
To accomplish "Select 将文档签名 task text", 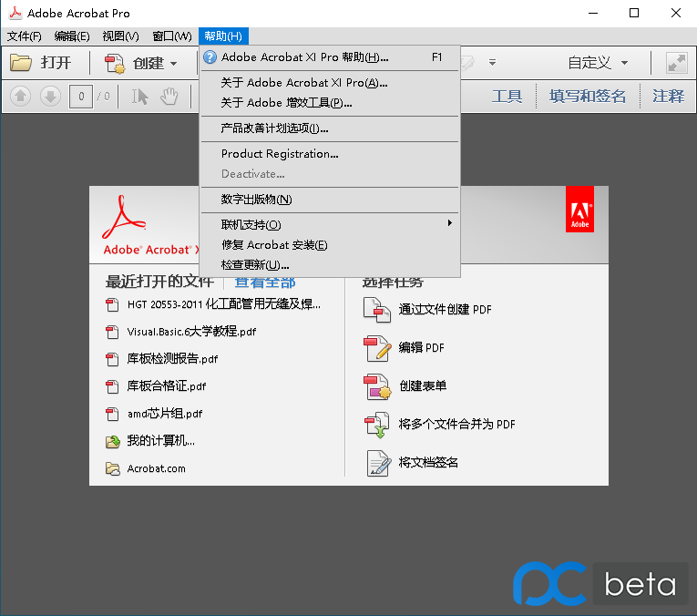I will point(428,462).
